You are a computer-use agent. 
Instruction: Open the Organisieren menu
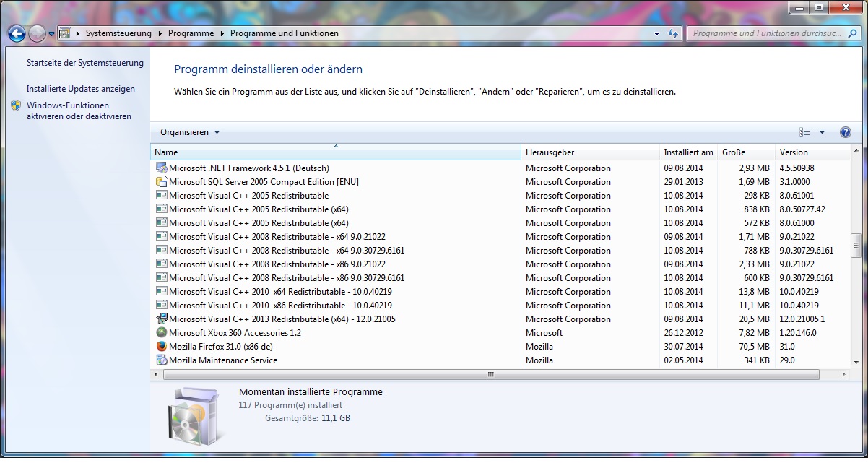tap(190, 132)
